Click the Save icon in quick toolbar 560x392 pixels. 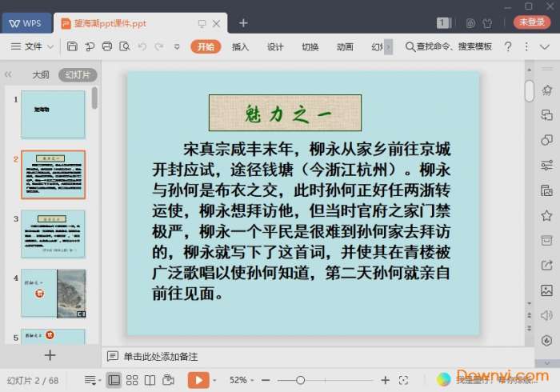coord(72,47)
